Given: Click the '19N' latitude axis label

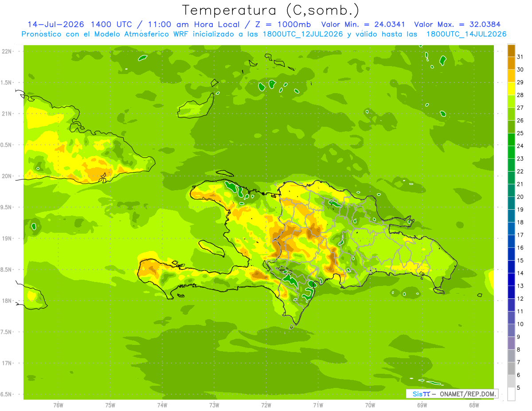Looking at the screenshot, I should (7, 239).
